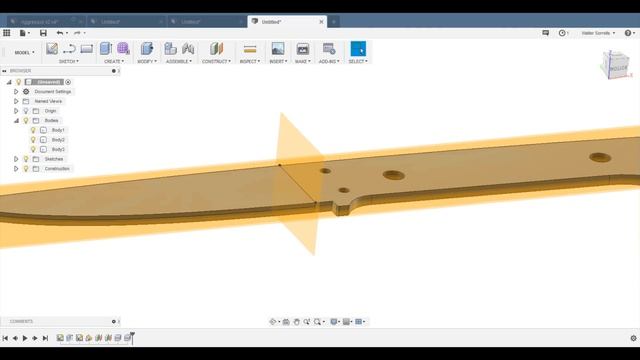The height and width of the screenshot is (360, 640).
Task: Open the MODIFY menu
Action: pyautogui.click(x=147, y=61)
